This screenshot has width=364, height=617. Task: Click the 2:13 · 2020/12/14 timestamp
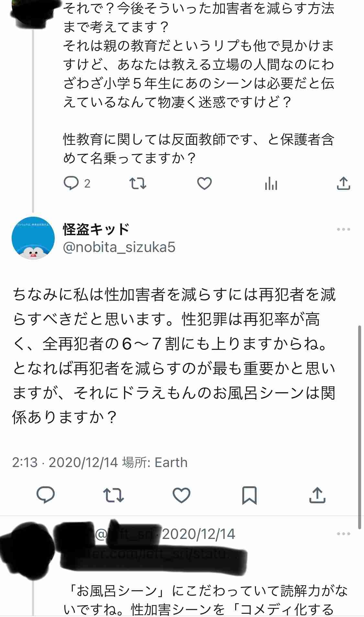(x=65, y=463)
